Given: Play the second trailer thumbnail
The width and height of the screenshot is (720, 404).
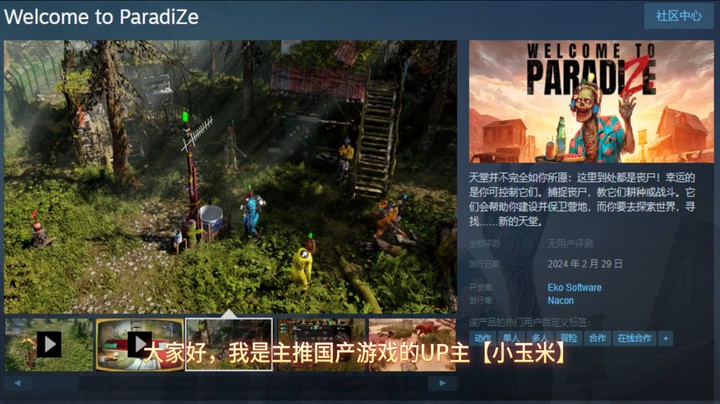Looking at the screenshot, I should coord(140,345).
